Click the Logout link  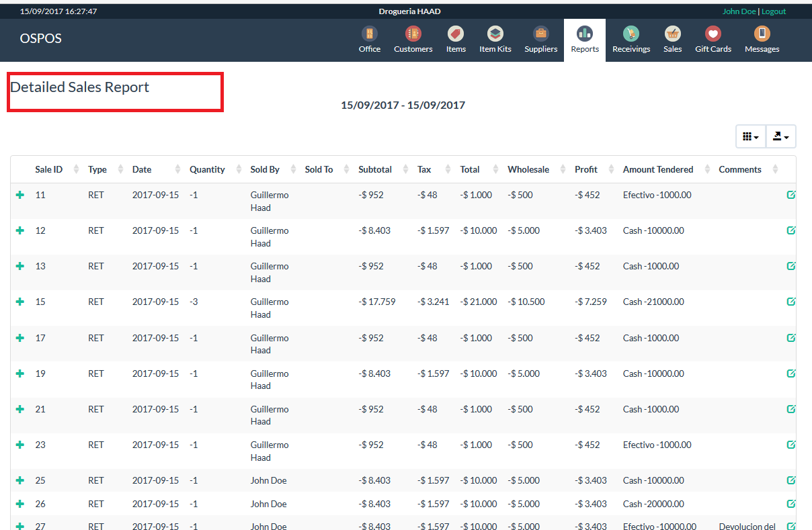coord(773,11)
